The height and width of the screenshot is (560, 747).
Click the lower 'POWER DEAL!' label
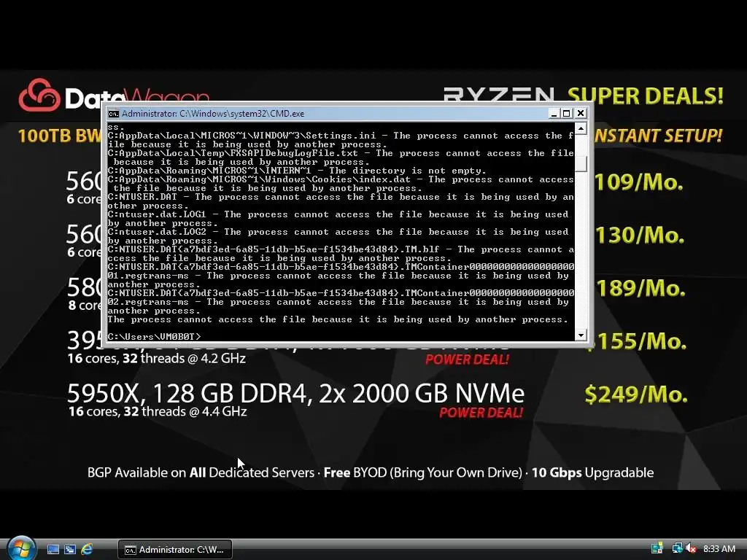coord(481,413)
